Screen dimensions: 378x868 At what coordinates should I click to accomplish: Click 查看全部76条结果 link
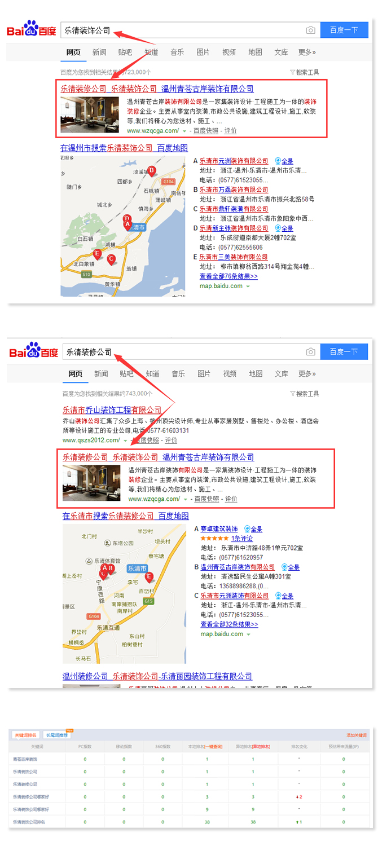[x=228, y=276]
